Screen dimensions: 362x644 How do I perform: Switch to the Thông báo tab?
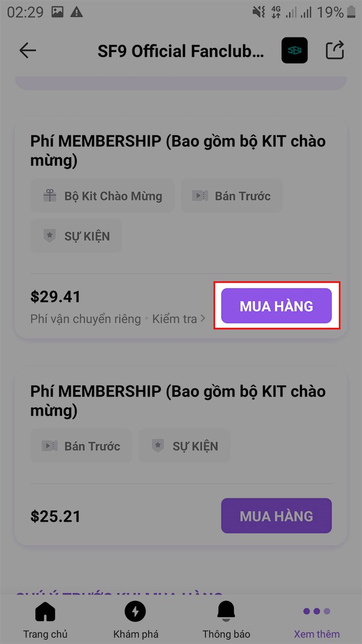226,618
